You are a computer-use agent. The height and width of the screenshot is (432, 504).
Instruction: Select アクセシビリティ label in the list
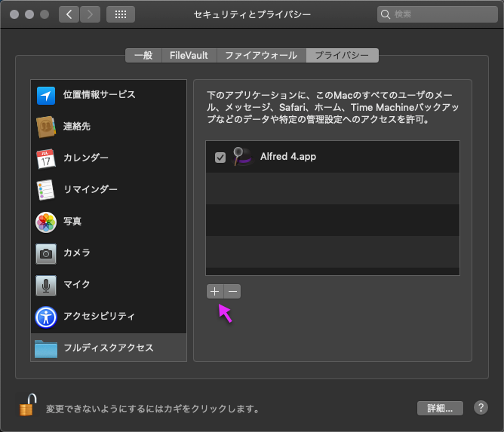click(x=99, y=316)
